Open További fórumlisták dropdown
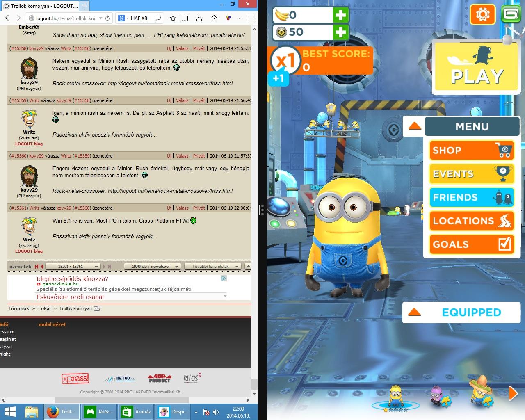The image size is (525, 420). coord(212,267)
